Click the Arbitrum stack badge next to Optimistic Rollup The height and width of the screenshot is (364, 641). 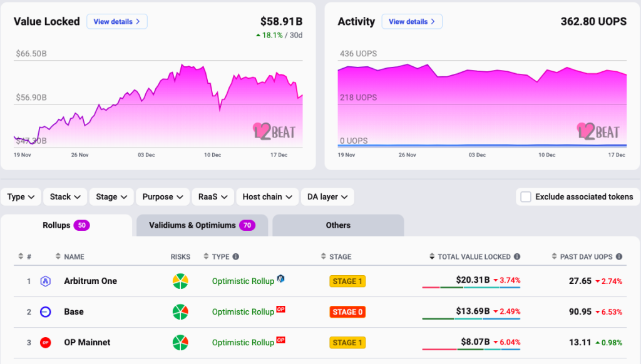281,278
